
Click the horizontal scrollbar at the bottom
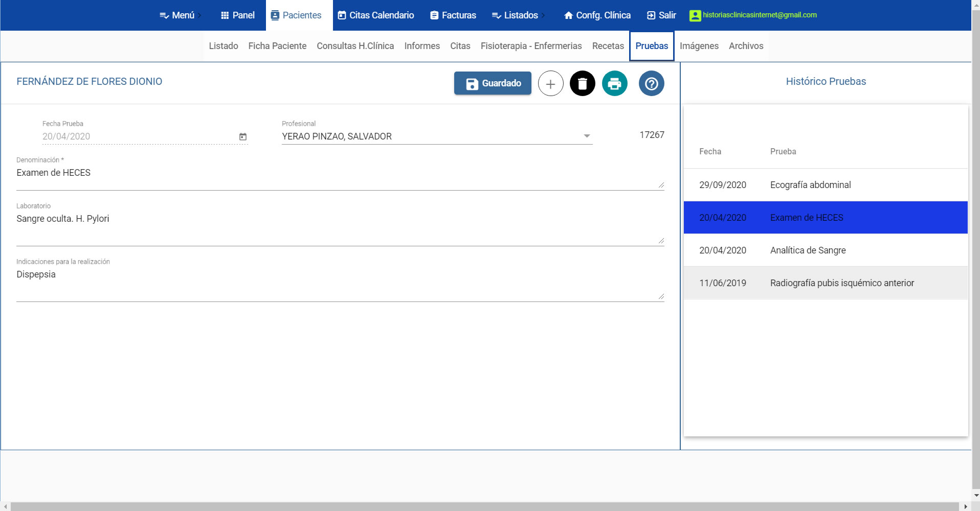tap(484, 506)
